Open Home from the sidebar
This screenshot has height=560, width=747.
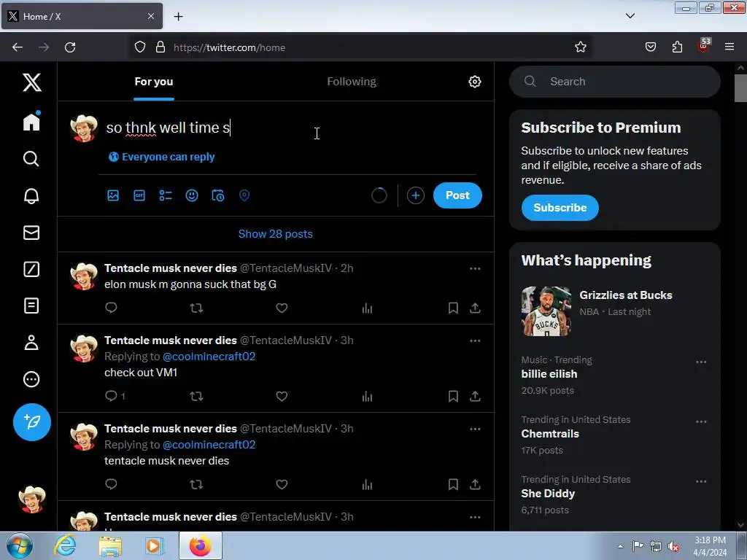(x=31, y=122)
